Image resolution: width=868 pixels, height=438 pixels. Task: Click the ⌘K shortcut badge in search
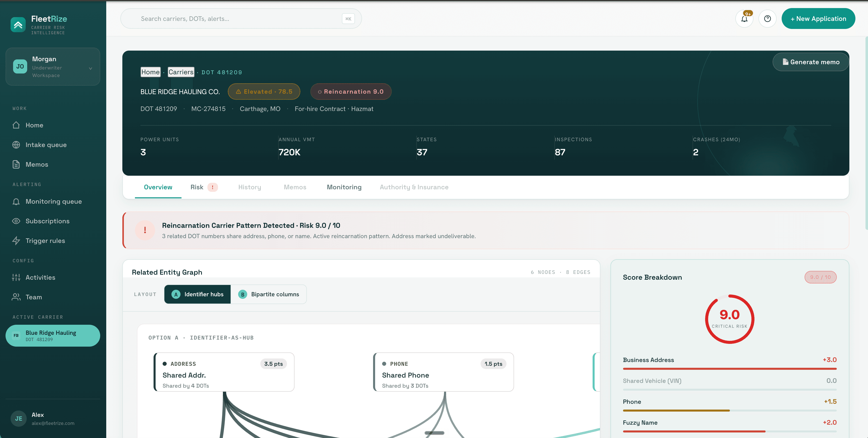[348, 19]
